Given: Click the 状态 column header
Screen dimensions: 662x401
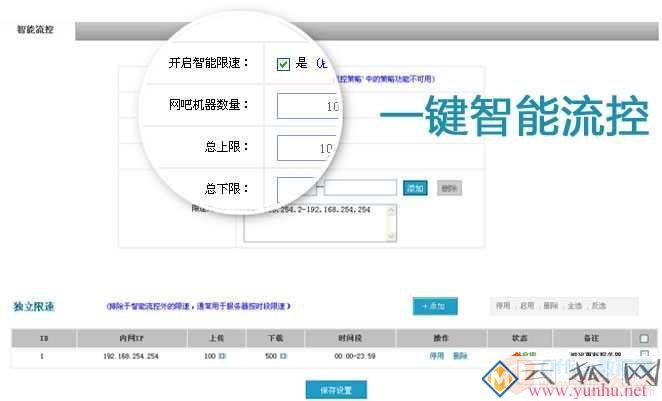Looking at the screenshot, I should (520, 338).
